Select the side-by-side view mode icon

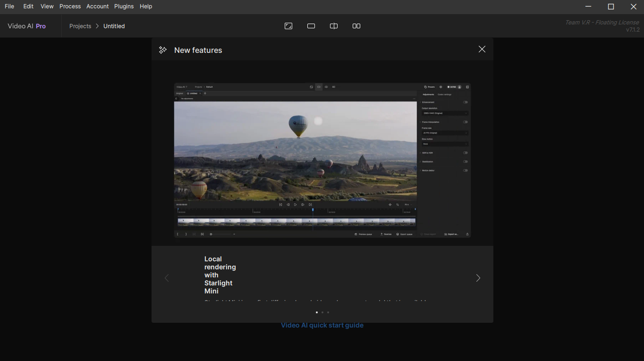tap(356, 26)
